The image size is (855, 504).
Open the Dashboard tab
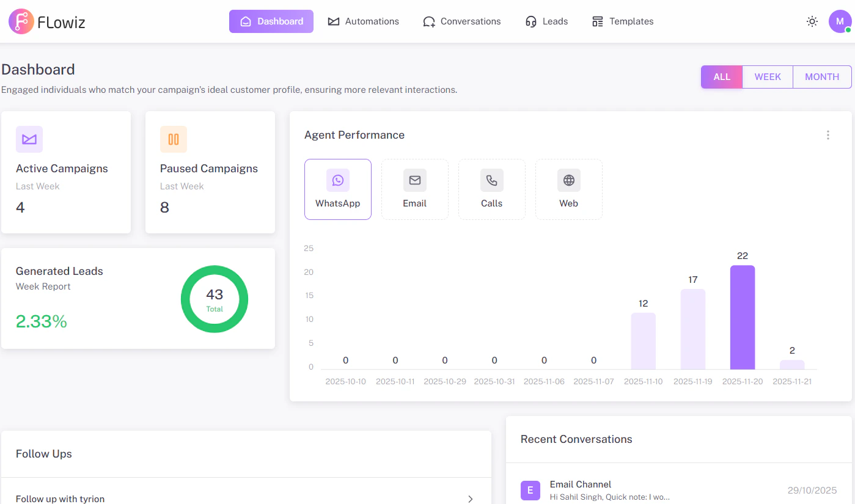[271, 21]
